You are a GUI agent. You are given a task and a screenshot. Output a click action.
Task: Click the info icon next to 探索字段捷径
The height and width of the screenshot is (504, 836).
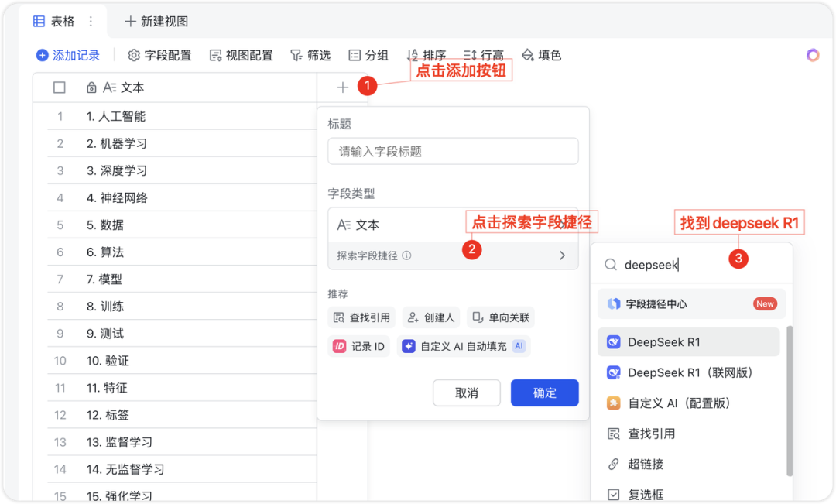tap(407, 255)
